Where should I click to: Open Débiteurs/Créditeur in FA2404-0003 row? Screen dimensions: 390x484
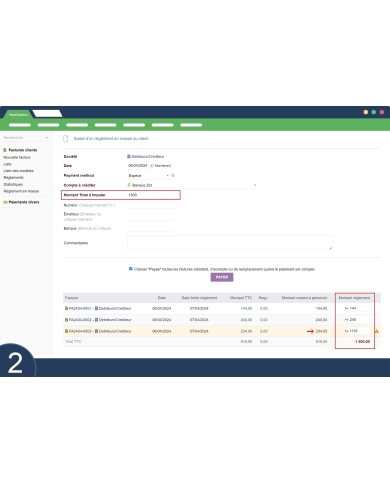(x=115, y=331)
